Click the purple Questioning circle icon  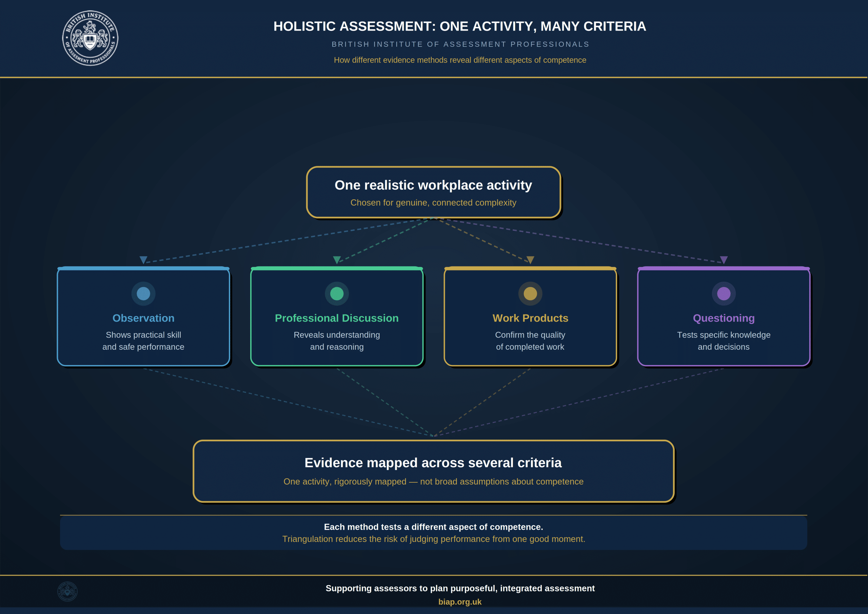pyautogui.click(x=724, y=293)
